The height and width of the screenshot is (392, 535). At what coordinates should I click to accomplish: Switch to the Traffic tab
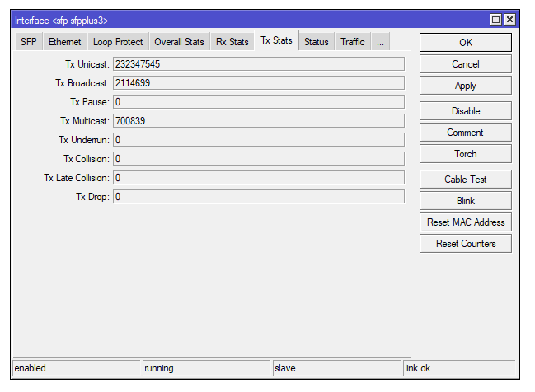pos(353,42)
